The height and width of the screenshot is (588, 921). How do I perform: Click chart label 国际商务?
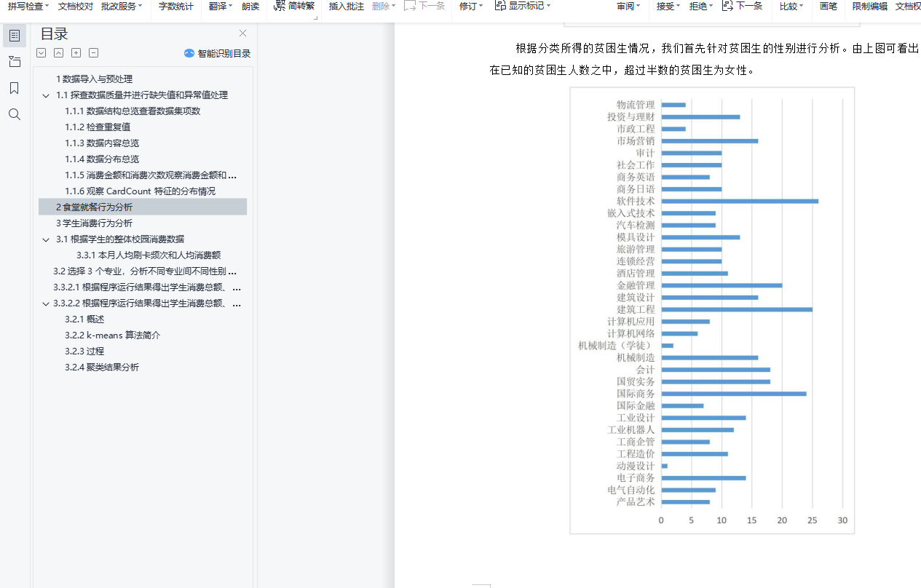[x=636, y=394]
